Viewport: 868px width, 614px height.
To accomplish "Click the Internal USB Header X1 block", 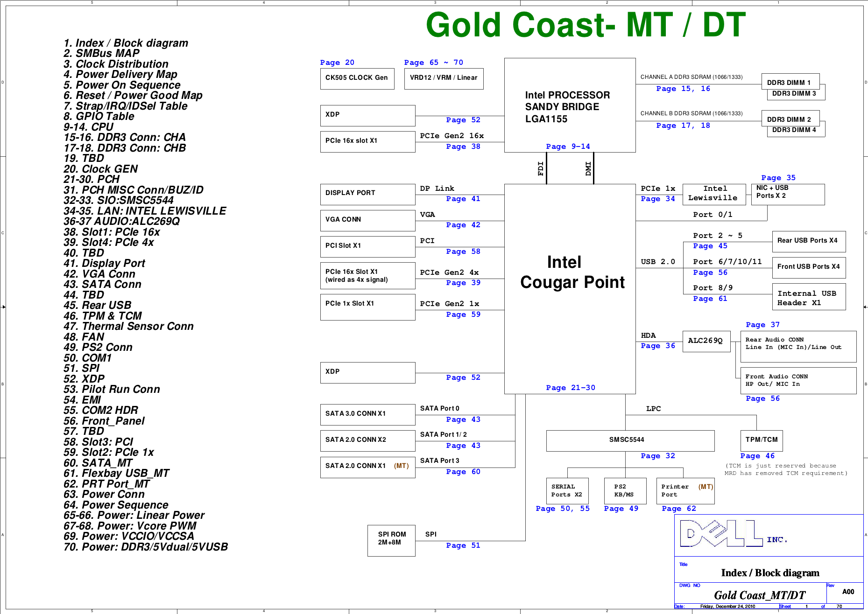I will coord(809,297).
